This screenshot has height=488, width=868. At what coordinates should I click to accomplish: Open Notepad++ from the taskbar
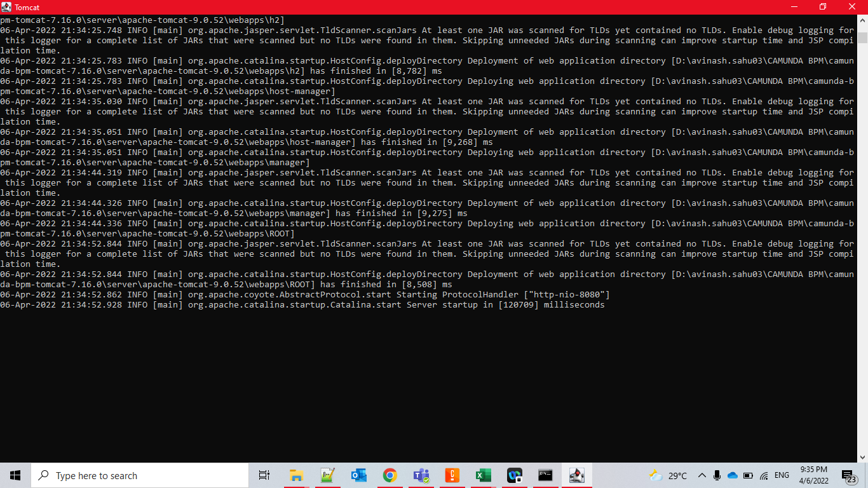coord(327,475)
